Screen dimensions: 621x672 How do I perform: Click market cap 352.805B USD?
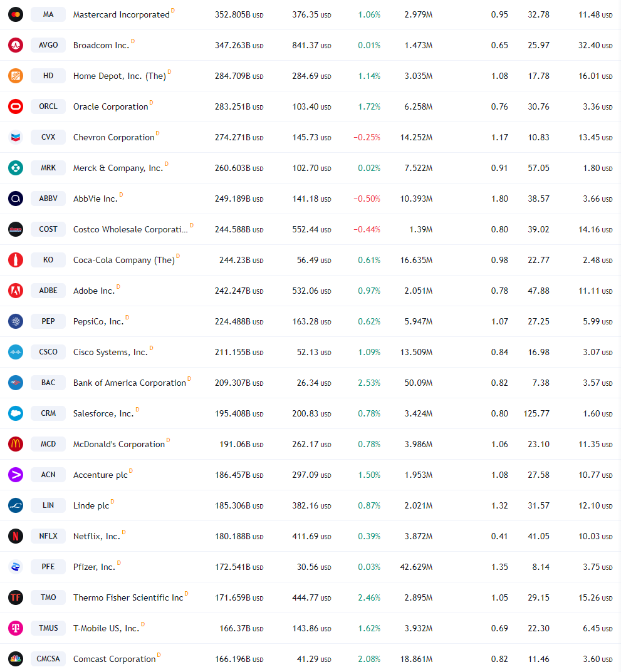click(239, 14)
